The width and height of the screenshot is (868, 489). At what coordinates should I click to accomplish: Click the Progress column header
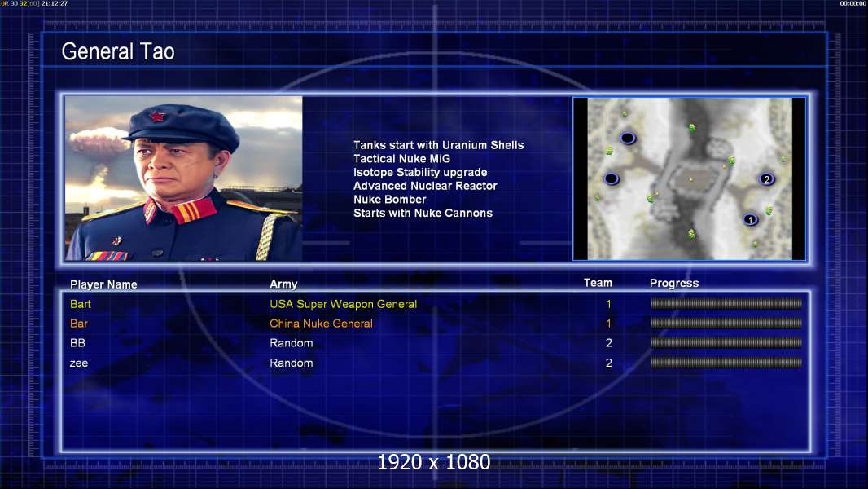(673, 284)
